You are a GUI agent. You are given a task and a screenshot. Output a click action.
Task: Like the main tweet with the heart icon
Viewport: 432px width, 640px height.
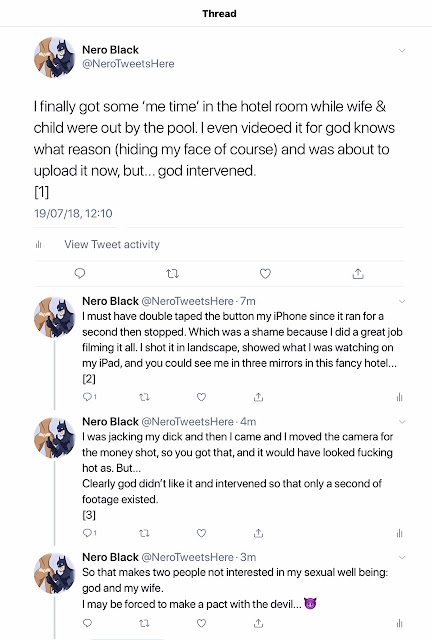coord(265,273)
